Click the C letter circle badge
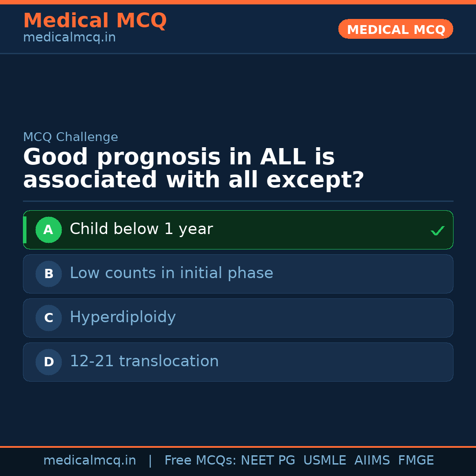Image resolution: width=476 pixels, height=476 pixels. (48, 318)
